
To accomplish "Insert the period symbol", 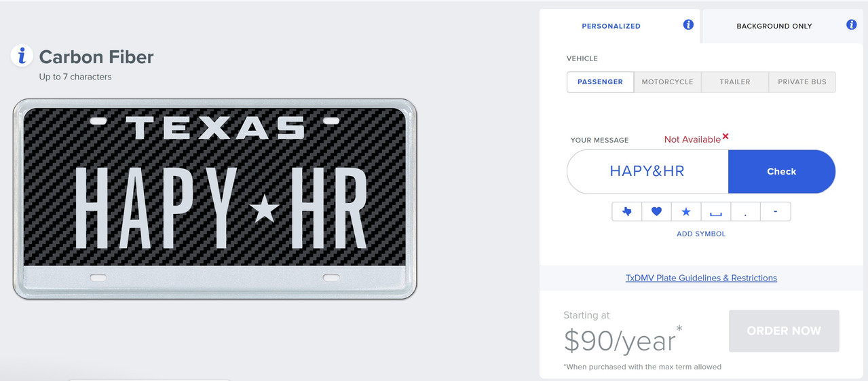I will coord(746,212).
